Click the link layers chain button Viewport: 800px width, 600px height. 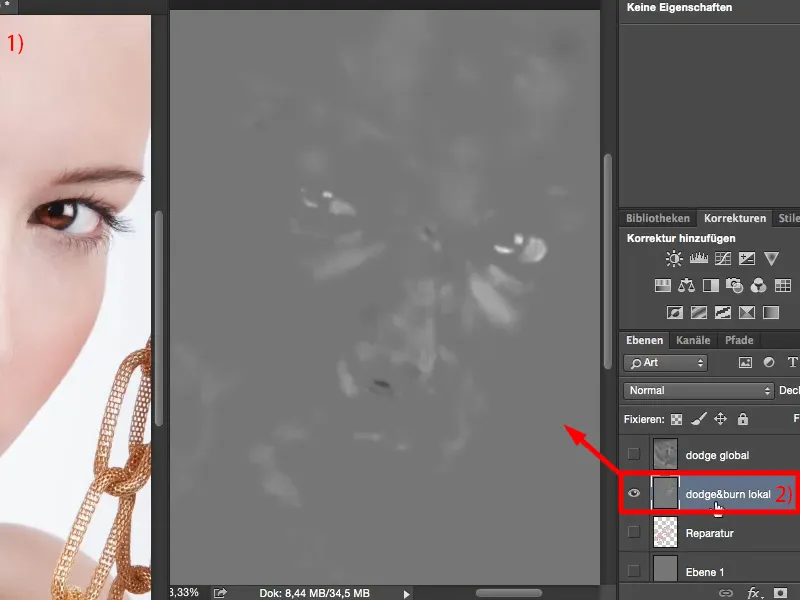click(x=724, y=592)
